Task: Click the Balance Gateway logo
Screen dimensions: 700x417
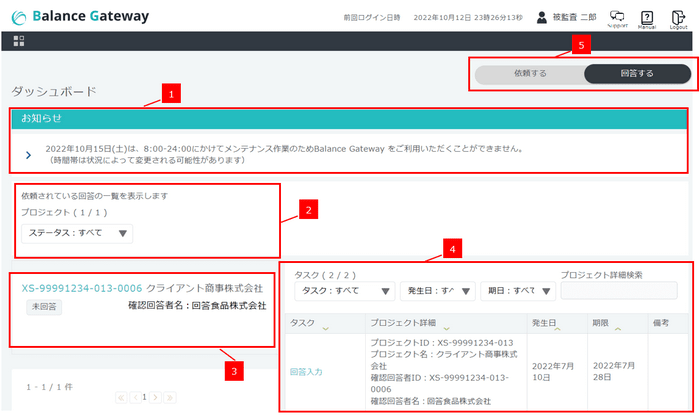Action: (x=79, y=17)
